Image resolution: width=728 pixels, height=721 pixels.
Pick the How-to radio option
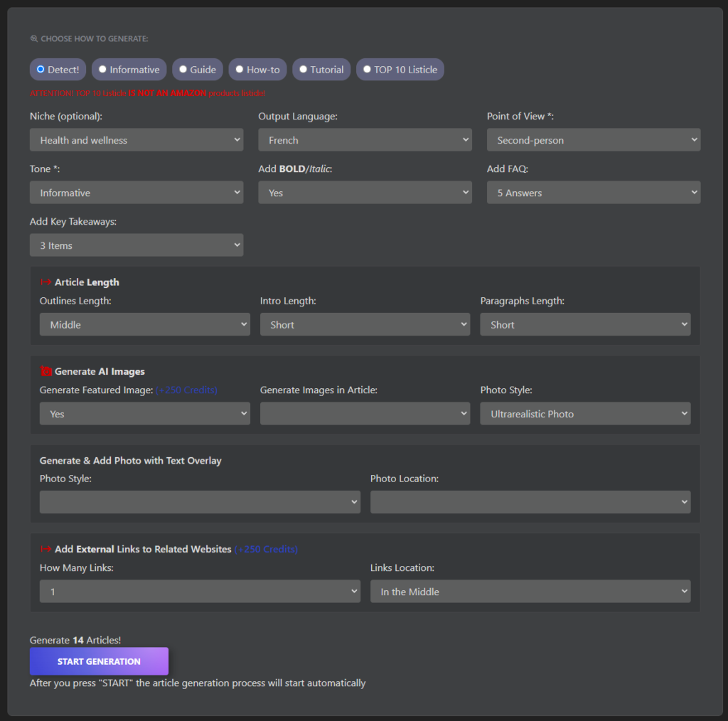(257, 70)
